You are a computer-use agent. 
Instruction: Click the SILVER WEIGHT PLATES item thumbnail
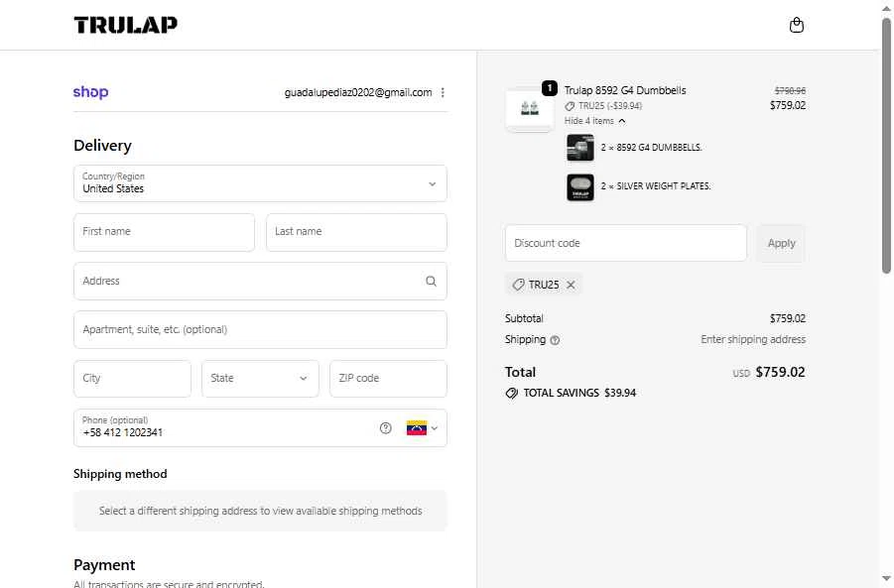click(580, 186)
